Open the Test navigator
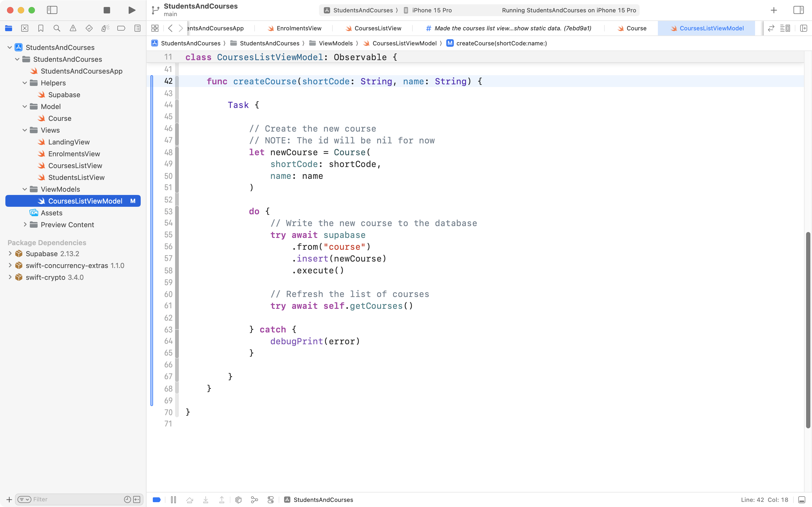 click(89, 28)
